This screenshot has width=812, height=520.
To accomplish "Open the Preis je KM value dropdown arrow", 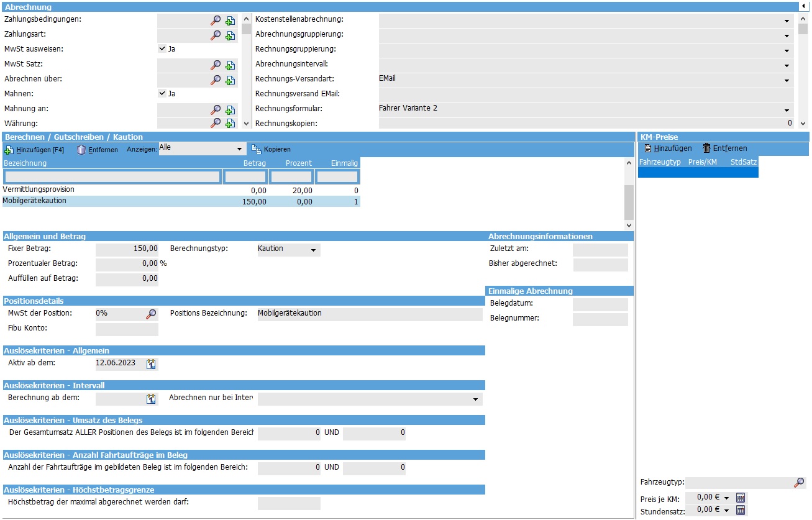I will pyautogui.click(x=726, y=498).
